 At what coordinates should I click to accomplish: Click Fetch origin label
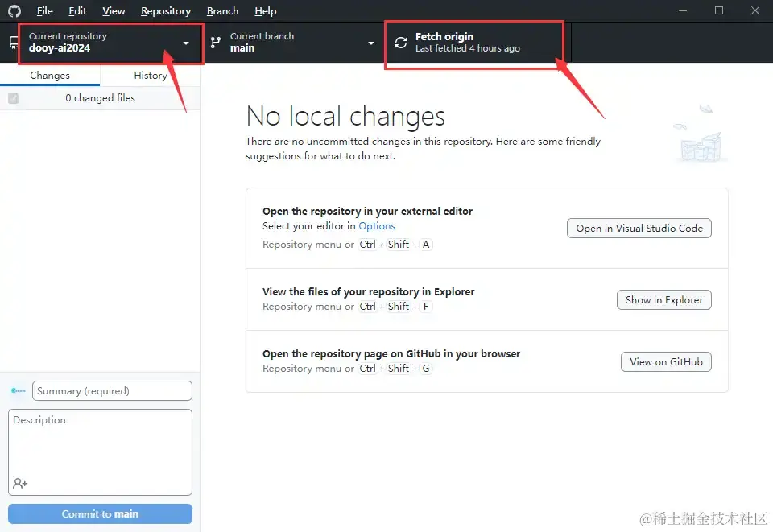point(444,36)
